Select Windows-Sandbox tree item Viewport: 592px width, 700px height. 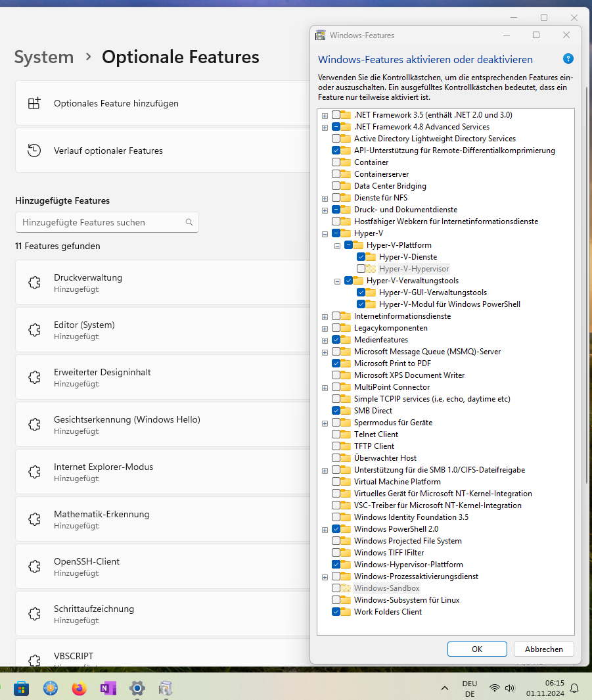pos(386,588)
